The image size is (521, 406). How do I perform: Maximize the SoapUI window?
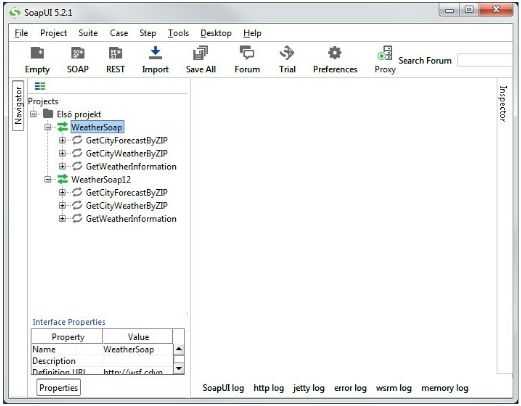pos(469,10)
